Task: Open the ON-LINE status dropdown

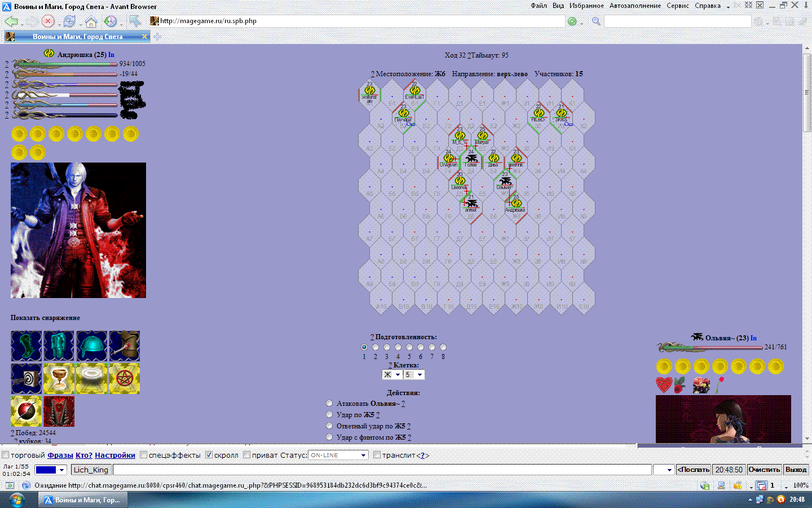Action: click(x=338, y=455)
